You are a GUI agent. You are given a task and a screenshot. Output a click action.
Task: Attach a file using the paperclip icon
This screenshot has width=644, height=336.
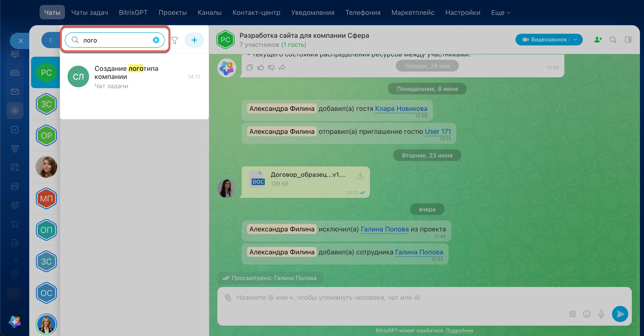[x=228, y=298]
